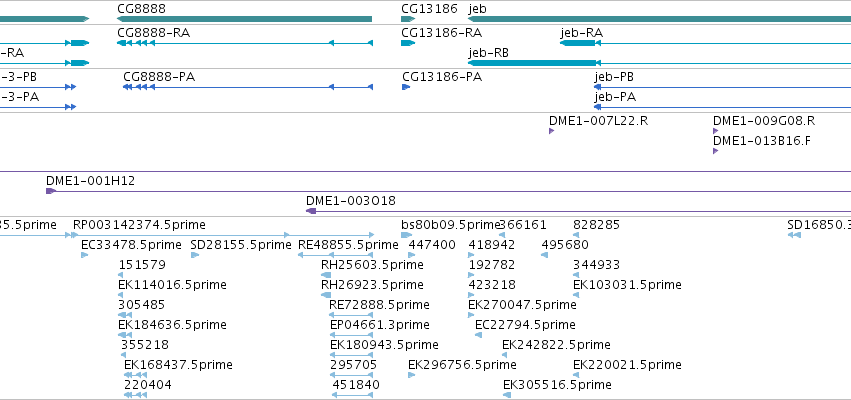Select feature 220404 label
851x400 pixels.
coord(148,385)
